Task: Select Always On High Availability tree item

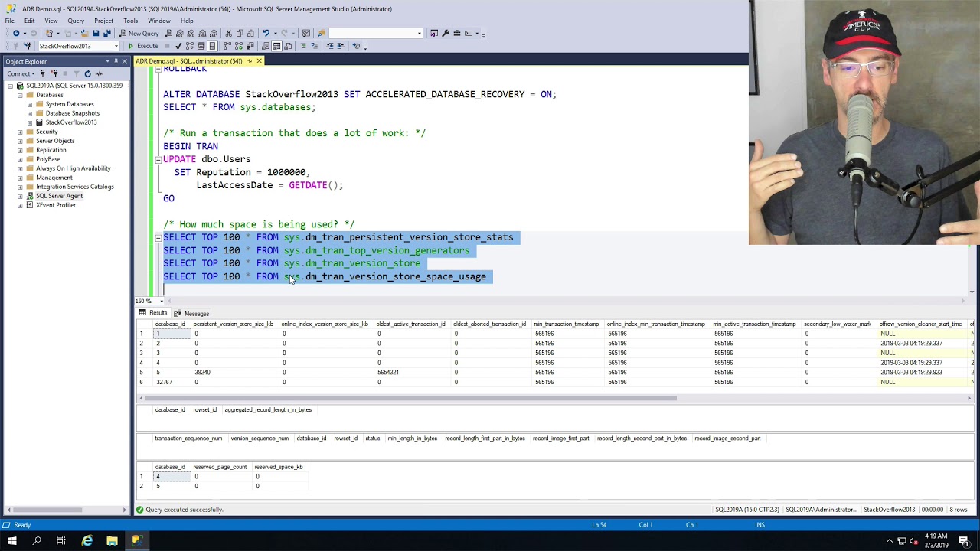Action: click(73, 168)
